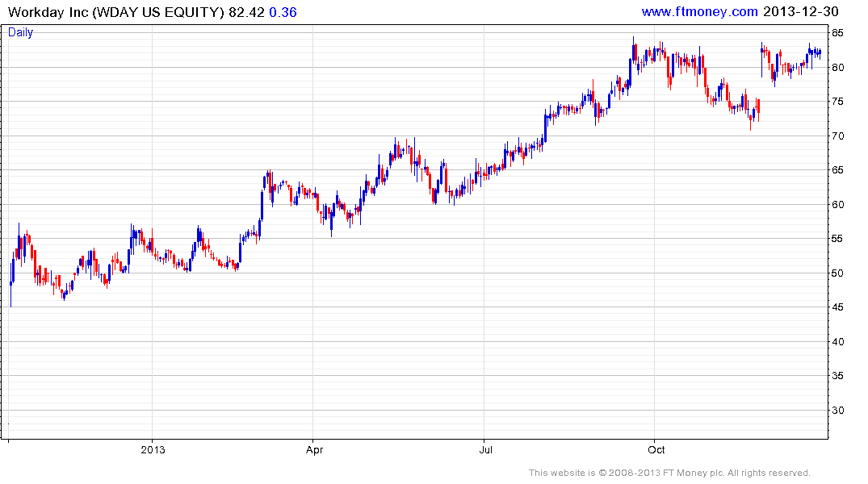Click the 80 price axis label
Viewport: 868px width, 484px height.
[837, 68]
